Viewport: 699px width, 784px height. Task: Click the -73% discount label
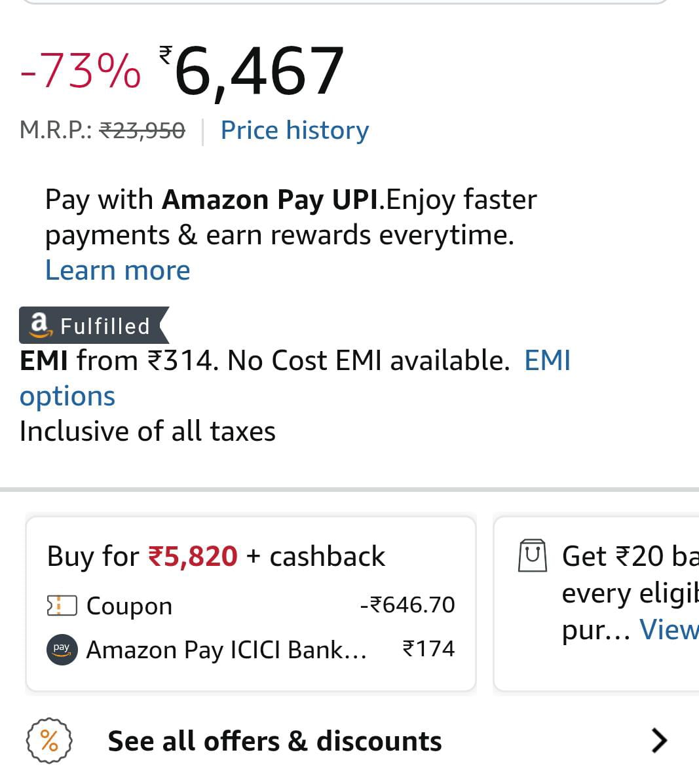click(x=80, y=71)
